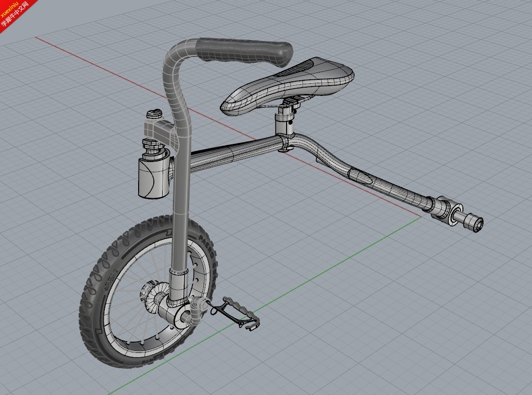Select the knobby wheel tire
The width and height of the screenshot is (532, 395).
[x=148, y=292]
